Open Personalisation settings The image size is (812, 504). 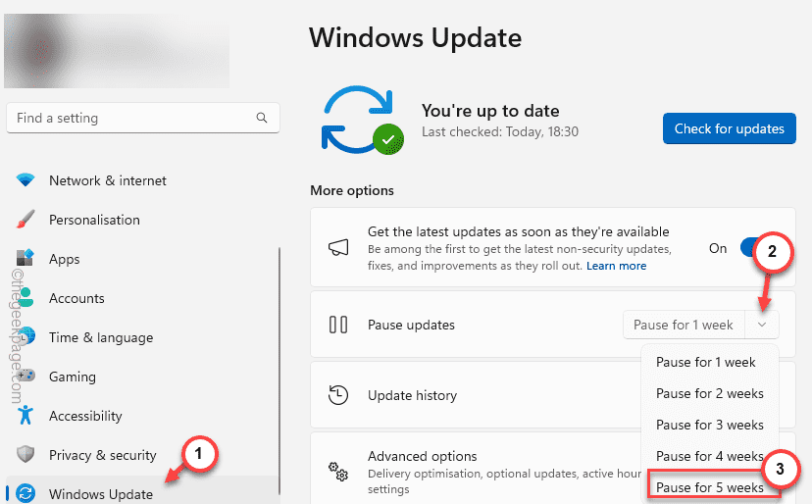click(x=142, y=220)
